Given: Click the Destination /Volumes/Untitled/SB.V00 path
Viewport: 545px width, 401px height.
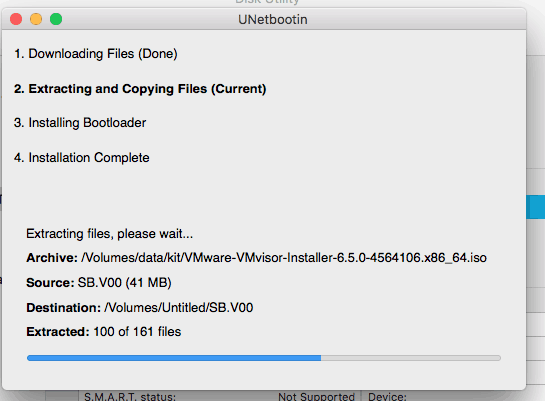Looking at the screenshot, I should coord(179,308).
